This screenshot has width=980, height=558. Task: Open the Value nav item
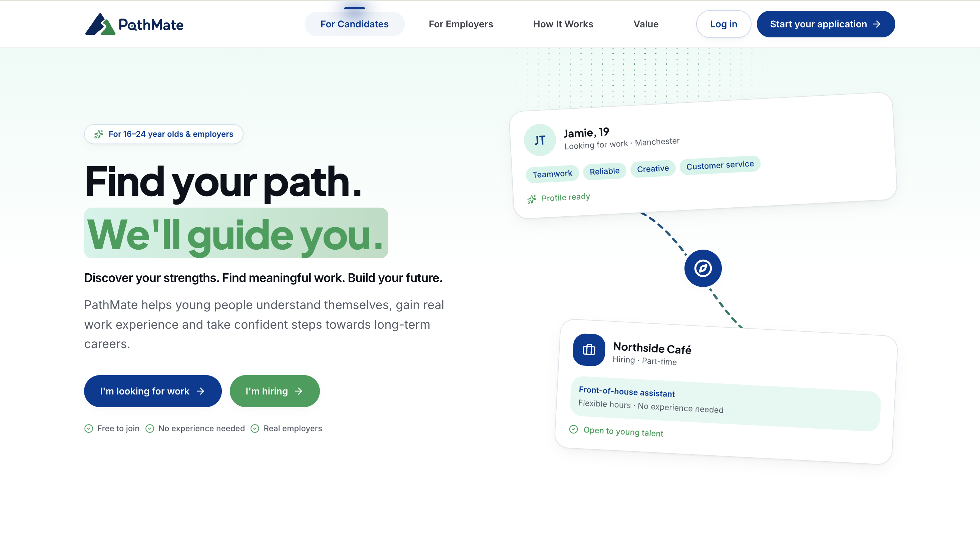pos(646,24)
